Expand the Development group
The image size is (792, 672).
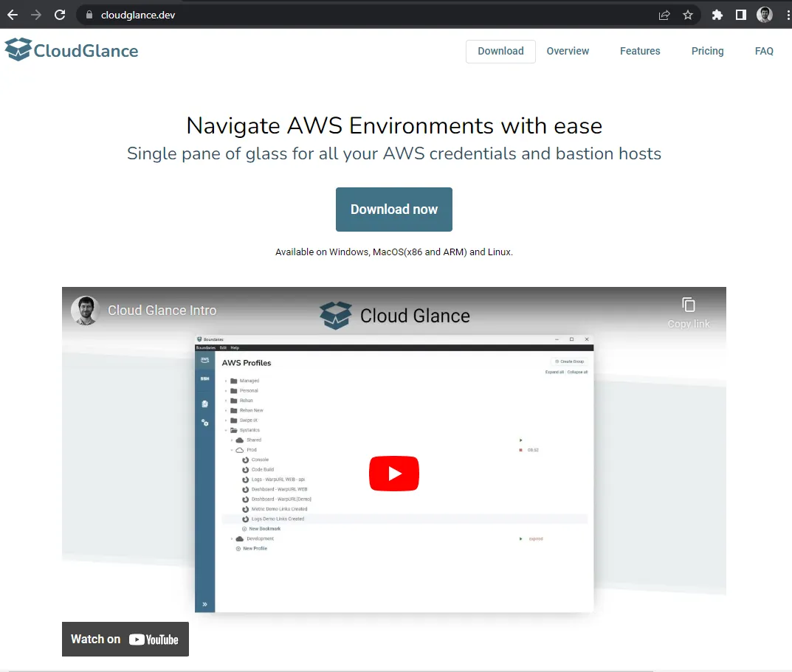(231, 538)
